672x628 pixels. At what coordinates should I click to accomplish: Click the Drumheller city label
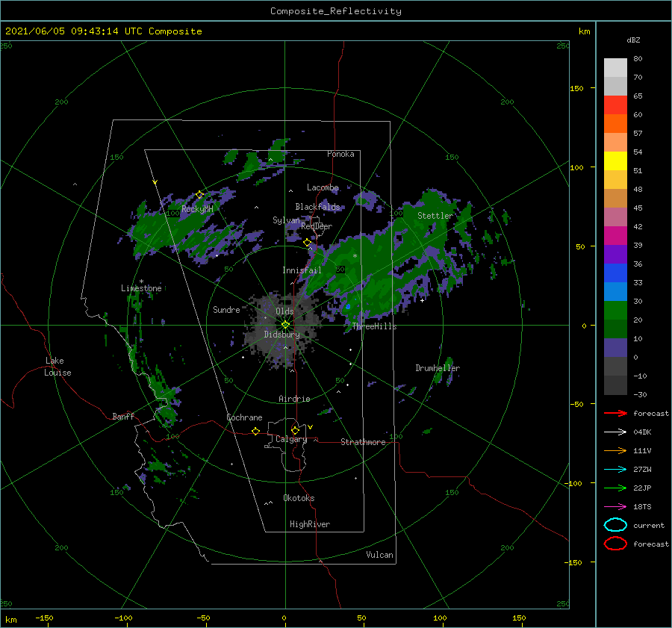coord(438,368)
